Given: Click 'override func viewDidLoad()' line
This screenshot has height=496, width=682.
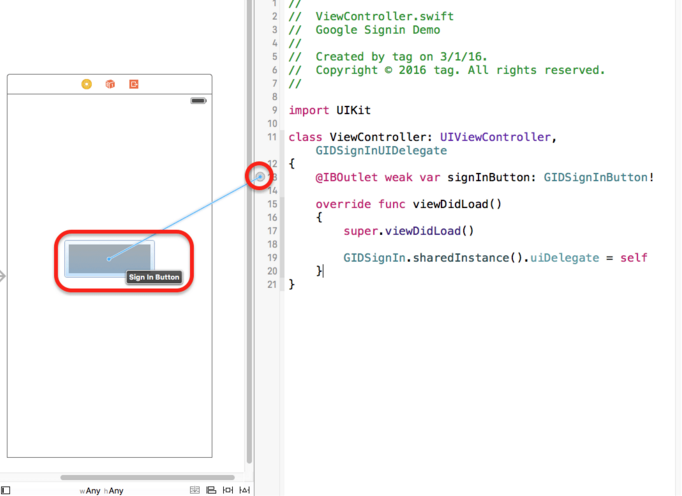Looking at the screenshot, I should click(x=408, y=204).
